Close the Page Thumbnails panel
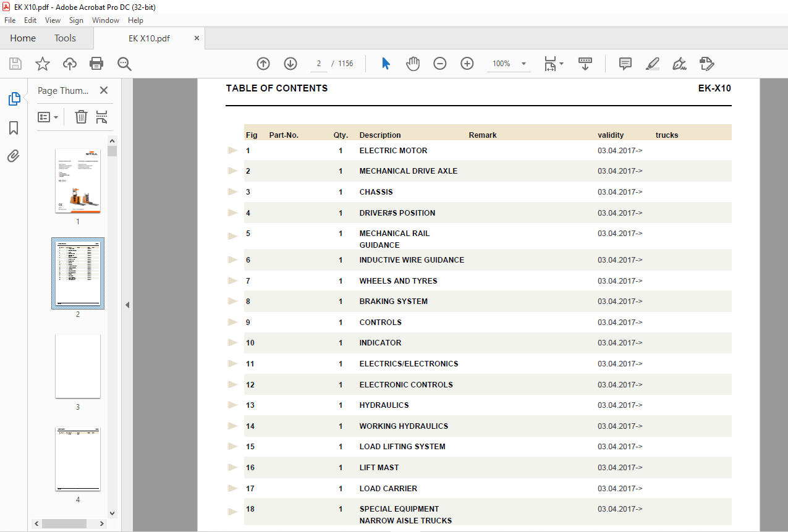 pyautogui.click(x=104, y=90)
